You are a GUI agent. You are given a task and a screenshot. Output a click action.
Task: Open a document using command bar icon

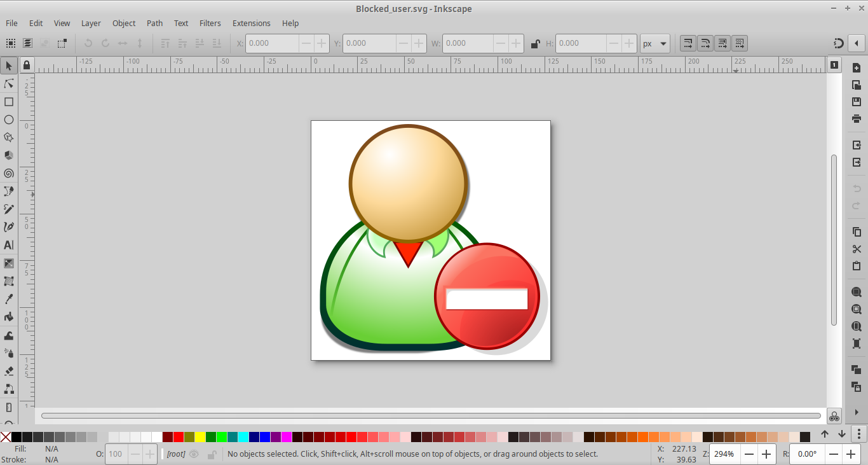click(x=857, y=85)
